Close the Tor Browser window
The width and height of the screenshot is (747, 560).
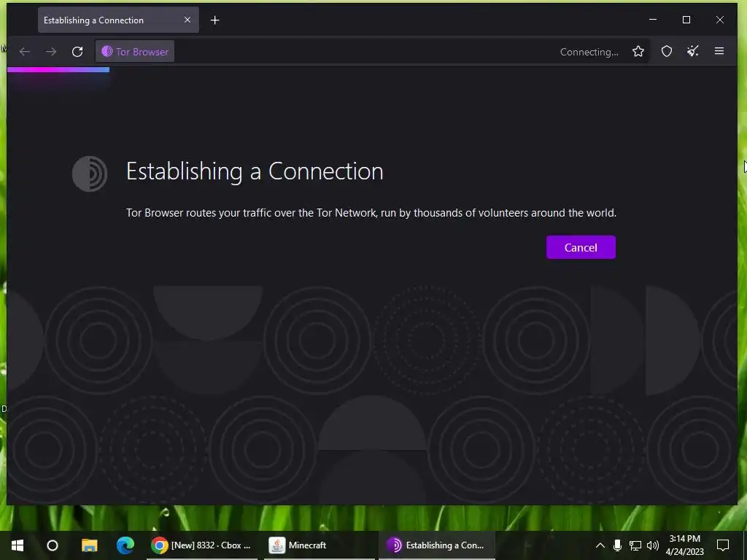pos(720,20)
